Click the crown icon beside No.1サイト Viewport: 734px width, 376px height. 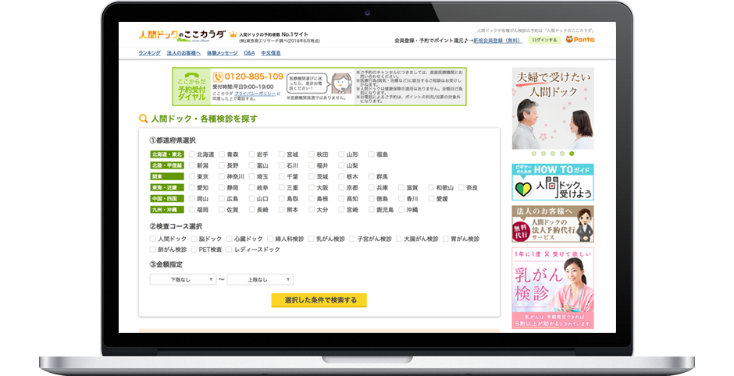[233, 34]
